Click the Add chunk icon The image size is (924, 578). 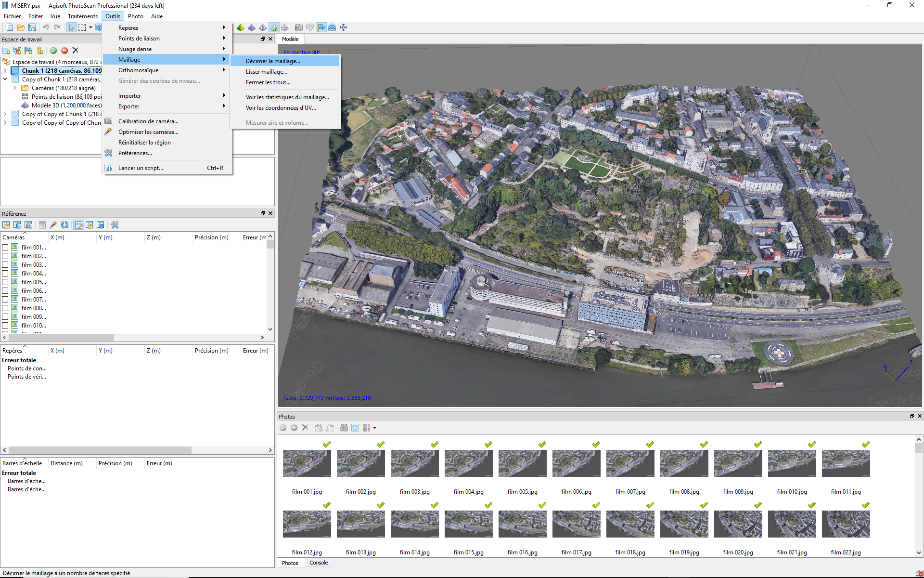[6, 51]
